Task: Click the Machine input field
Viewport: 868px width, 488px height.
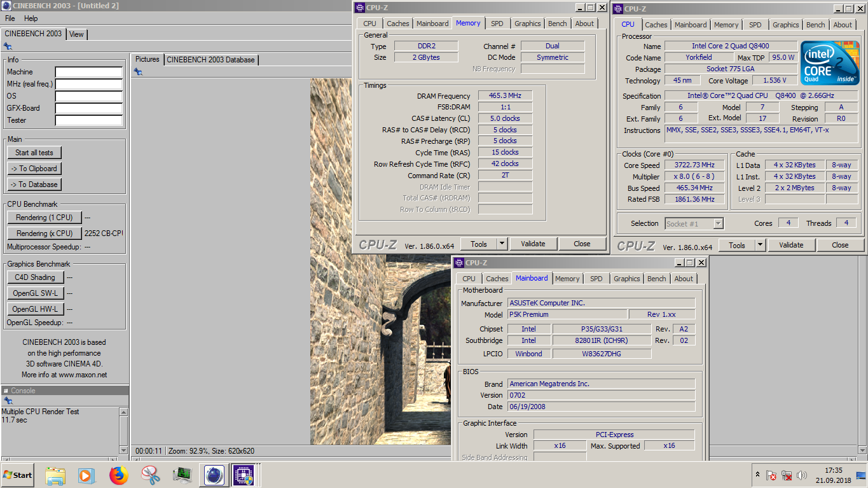Action: (88, 72)
